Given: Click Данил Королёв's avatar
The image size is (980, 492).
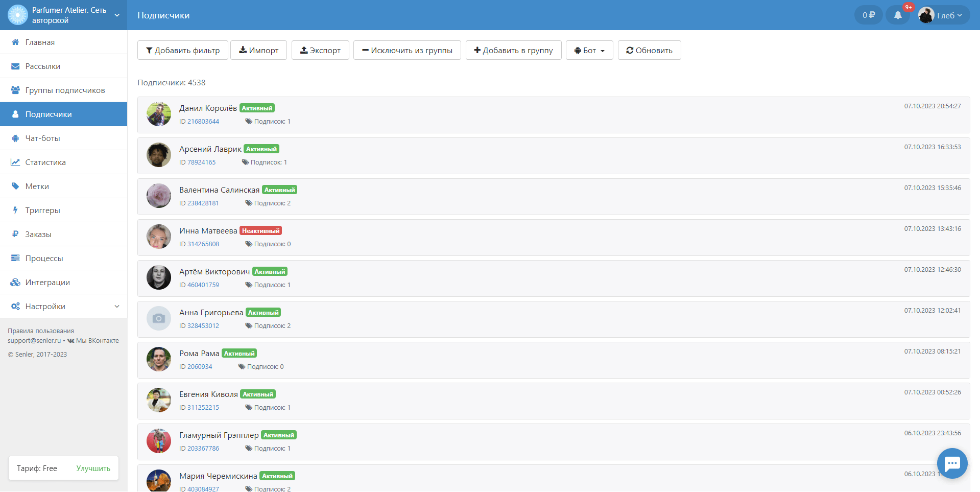Looking at the screenshot, I should [159, 114].
